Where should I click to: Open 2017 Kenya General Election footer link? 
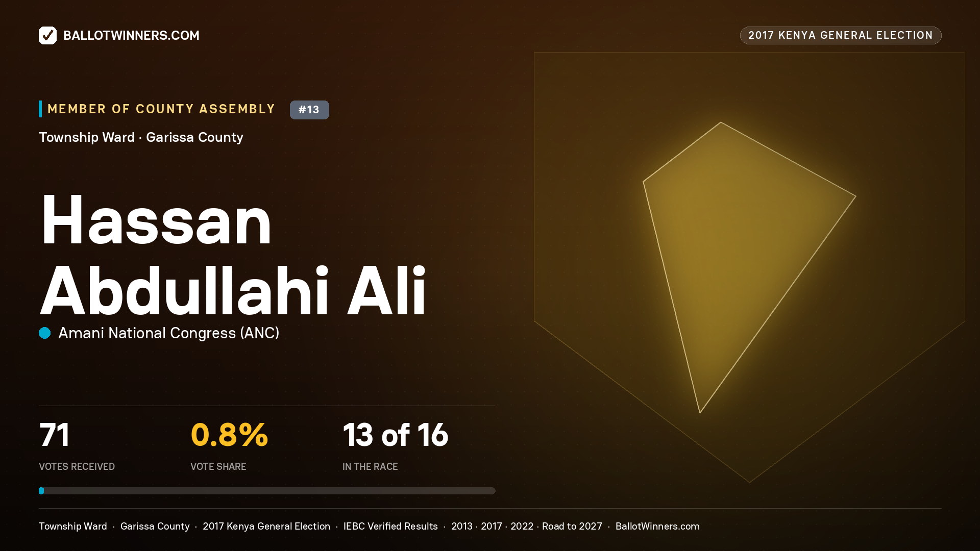pyautogui.click(x=266, y=526)
